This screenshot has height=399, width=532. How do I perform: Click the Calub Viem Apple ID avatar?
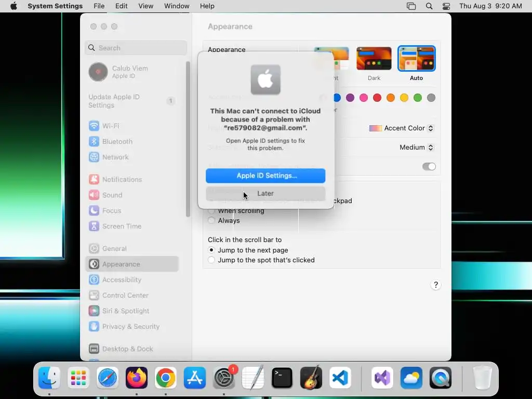point(98,72)
